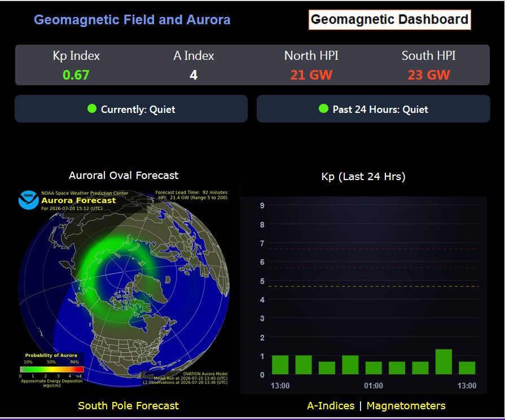Image resolution: width=505 pixels, height=420 pixels.
Task: Open the A-Indices link
Action: pos(331,405)
